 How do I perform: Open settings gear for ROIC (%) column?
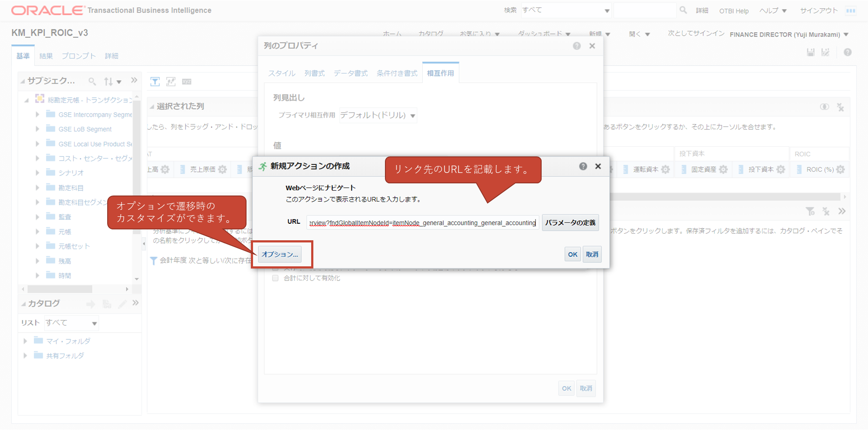841,169
